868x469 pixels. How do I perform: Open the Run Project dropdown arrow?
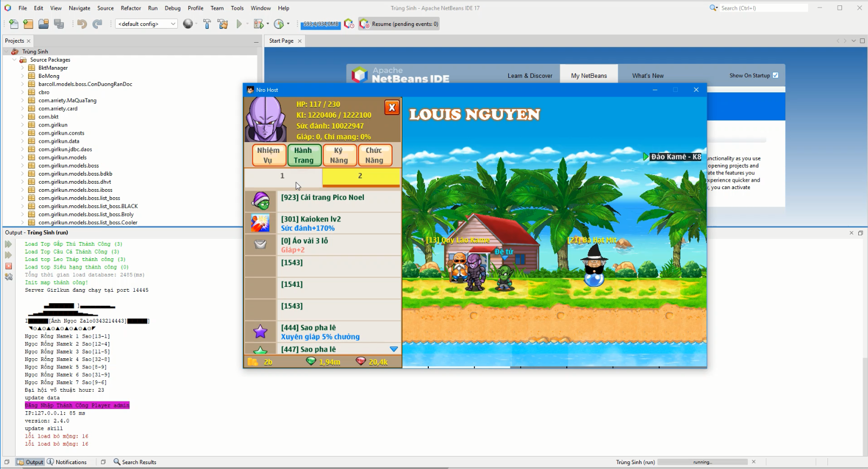247,24
